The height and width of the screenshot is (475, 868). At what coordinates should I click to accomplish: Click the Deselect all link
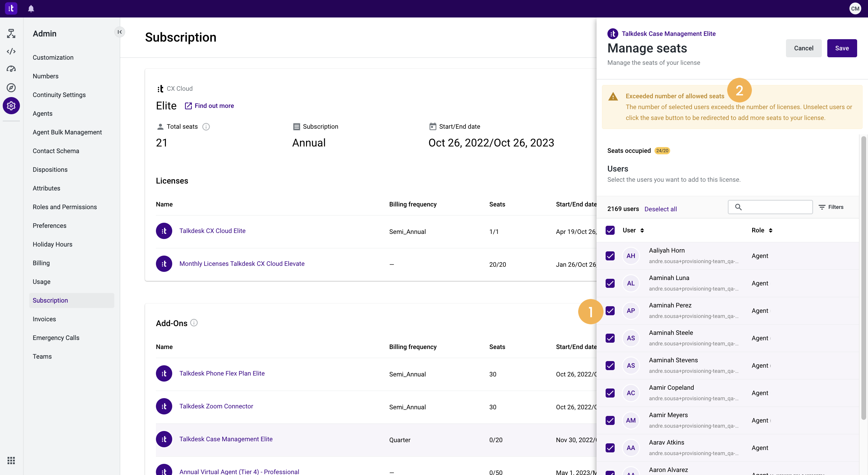[x=661, y=209]
